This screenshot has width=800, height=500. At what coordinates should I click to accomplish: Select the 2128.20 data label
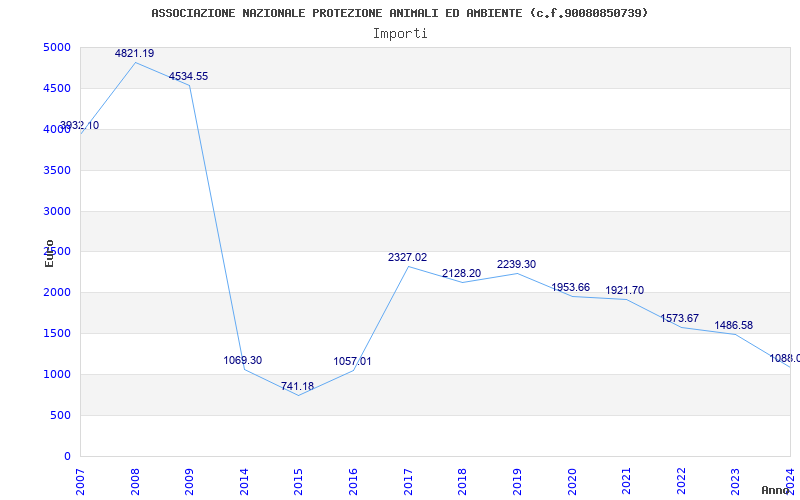(x=461, y=273)
